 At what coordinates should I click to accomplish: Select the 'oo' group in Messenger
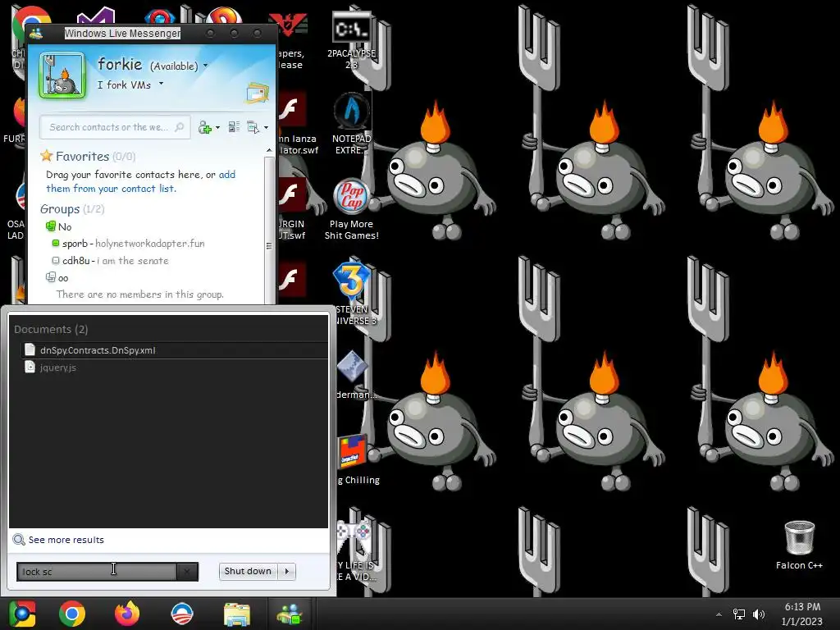pyautogui.click(x=57, y=277)
